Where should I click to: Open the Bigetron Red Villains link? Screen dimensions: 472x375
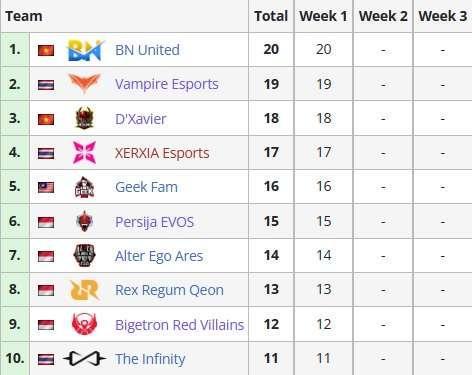180,325
